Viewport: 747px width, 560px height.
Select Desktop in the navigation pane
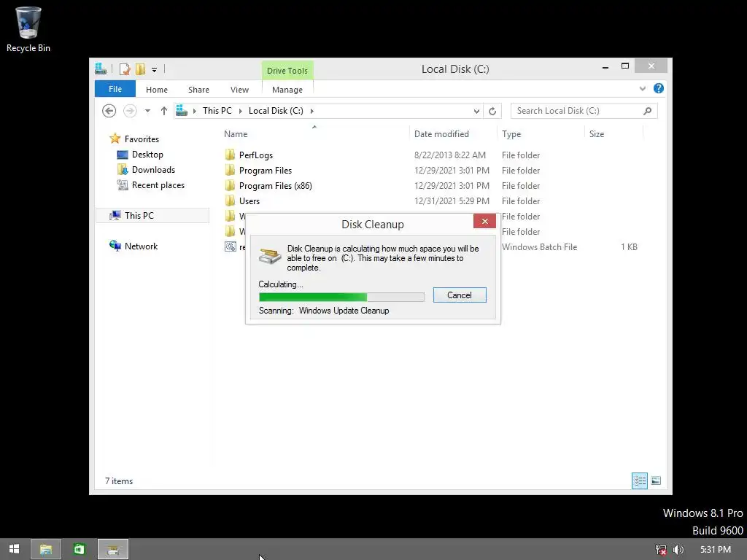[x=147, y=155]
